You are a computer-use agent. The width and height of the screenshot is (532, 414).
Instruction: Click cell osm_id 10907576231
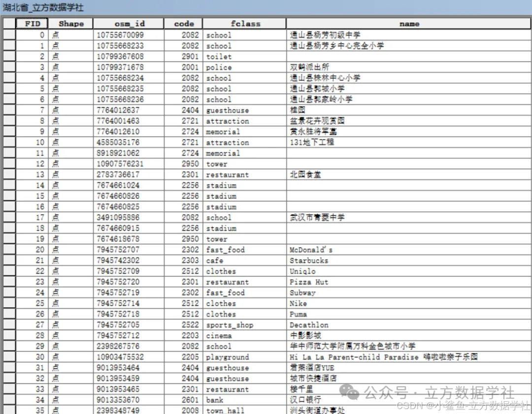pyautogui.click(x=129, y=164)
